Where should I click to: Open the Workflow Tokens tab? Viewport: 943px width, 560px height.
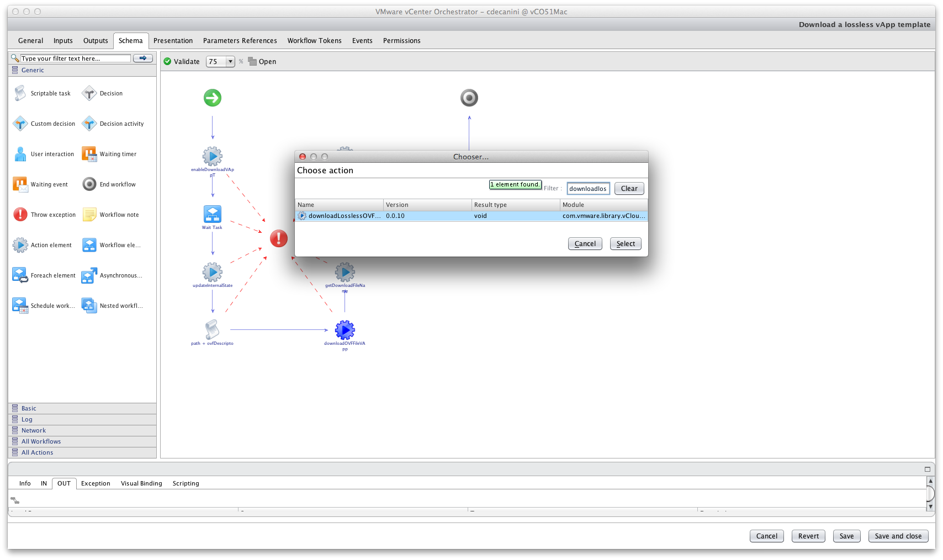tap(314, 41)
